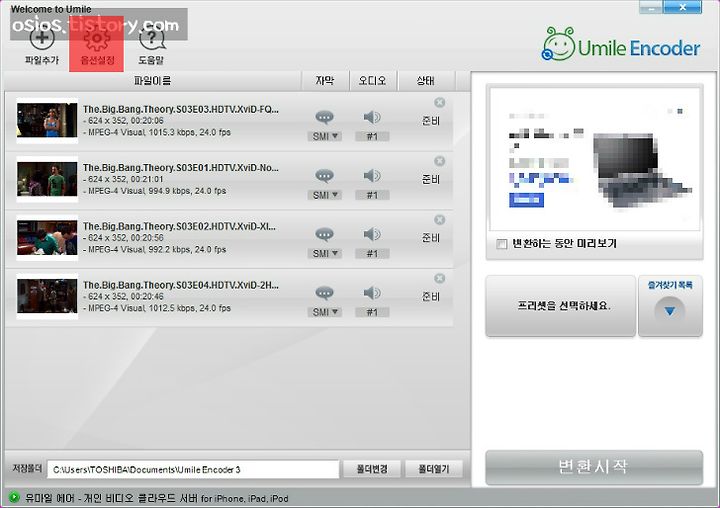
Task: Open SMI subtitle dropdown for S03E01
Action: pos(325,195)
